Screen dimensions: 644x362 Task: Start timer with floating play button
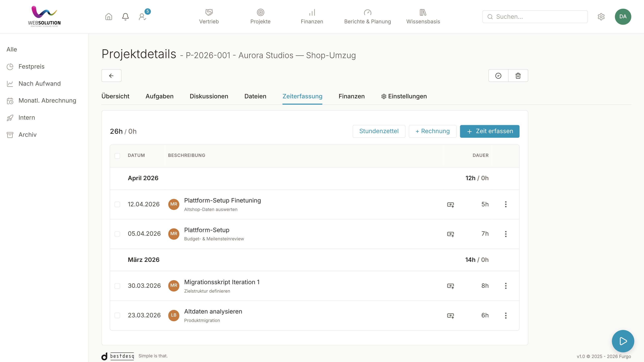[x=623, y=341]
